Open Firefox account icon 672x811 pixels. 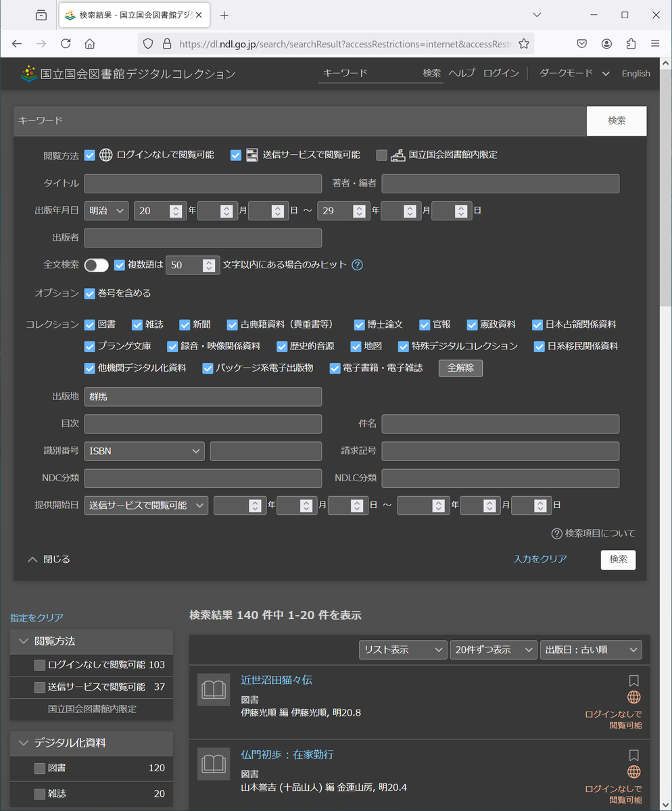(x=606, y=44)
